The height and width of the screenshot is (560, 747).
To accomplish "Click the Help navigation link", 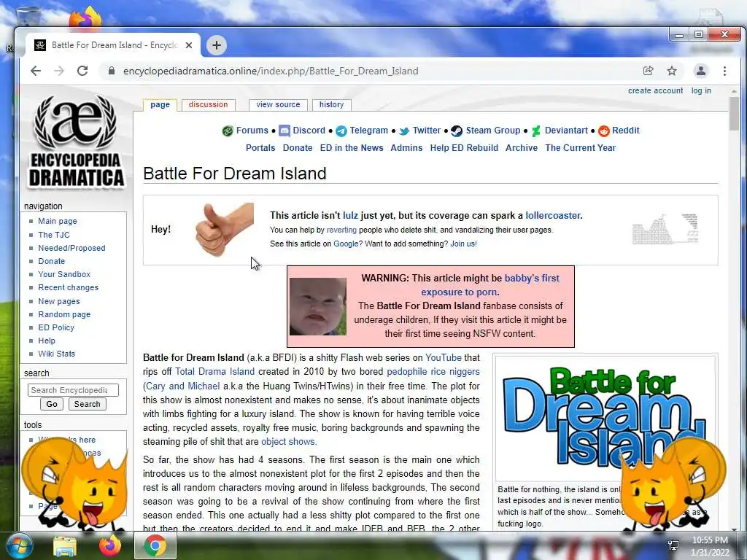I will [x=47, y=341].
